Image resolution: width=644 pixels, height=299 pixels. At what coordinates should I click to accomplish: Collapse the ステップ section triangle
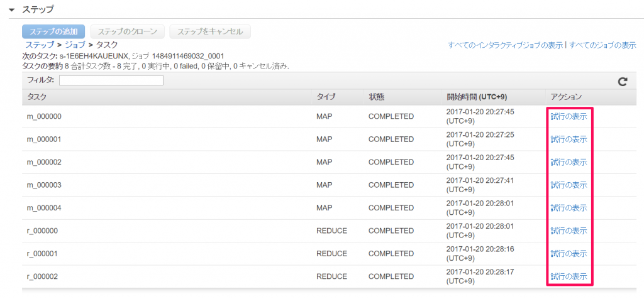click(11, 9)
